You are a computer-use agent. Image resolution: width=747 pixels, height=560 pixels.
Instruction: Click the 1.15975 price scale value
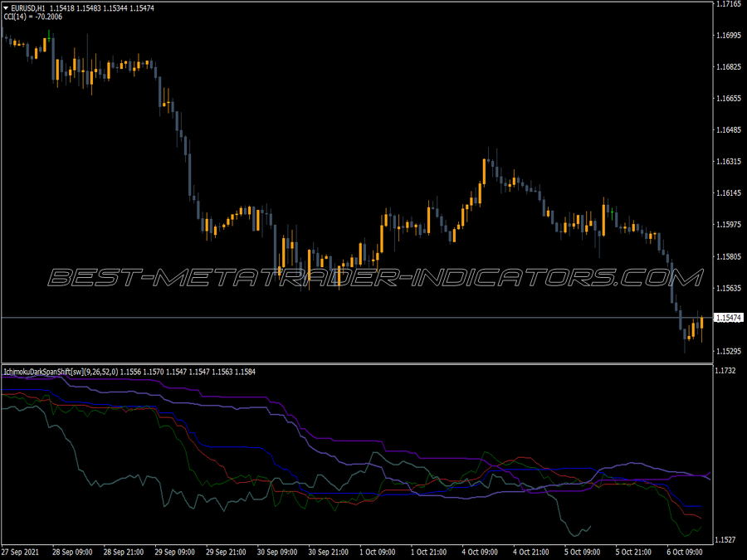click(729, 224)
